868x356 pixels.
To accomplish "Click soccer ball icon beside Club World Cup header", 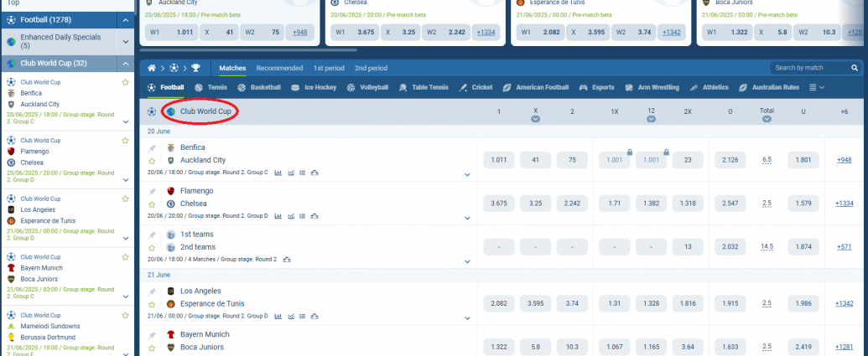I will (152, 111).
